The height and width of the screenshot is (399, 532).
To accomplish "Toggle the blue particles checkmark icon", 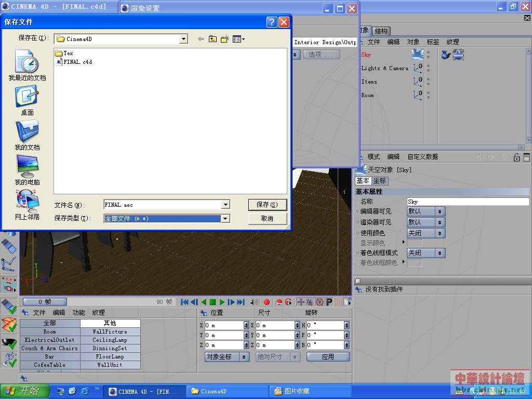I will (x=9, y=360).
